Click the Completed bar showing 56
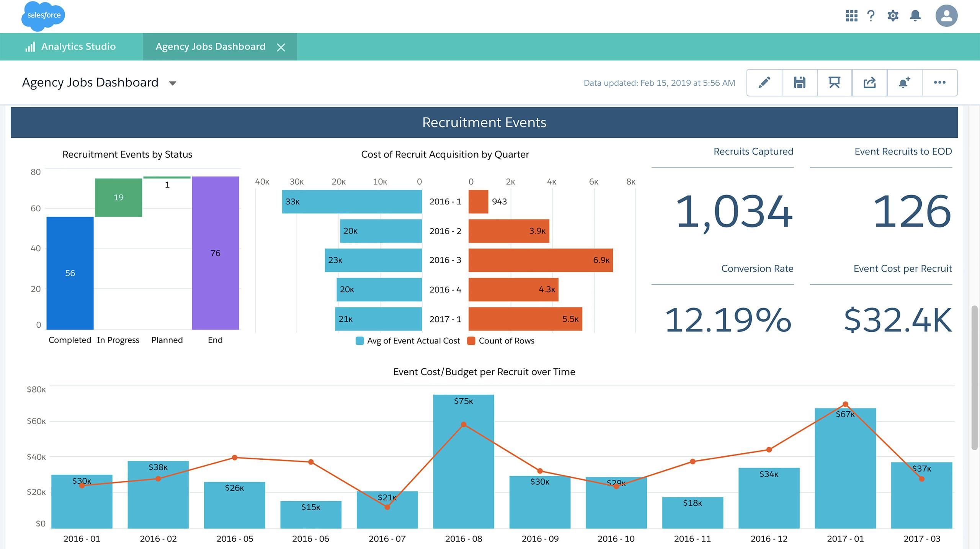Image resolution: width=980 pixels, height=549 pixels. 70,273
